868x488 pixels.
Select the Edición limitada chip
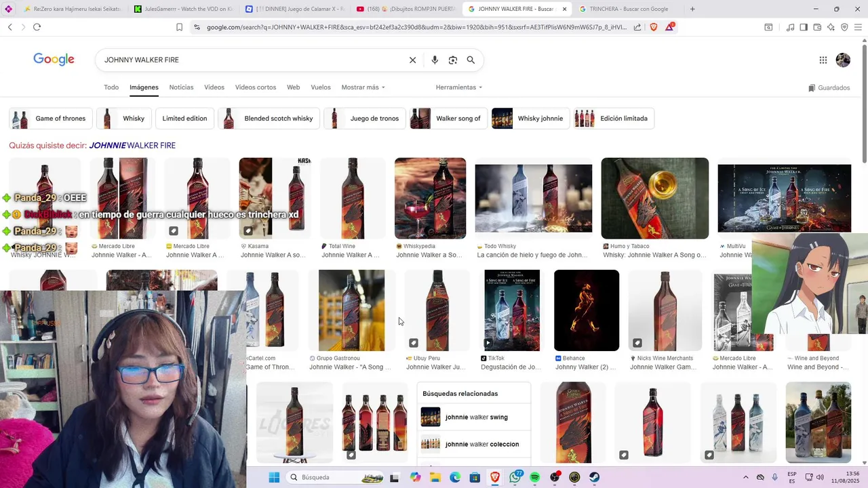tap(614, 119)
